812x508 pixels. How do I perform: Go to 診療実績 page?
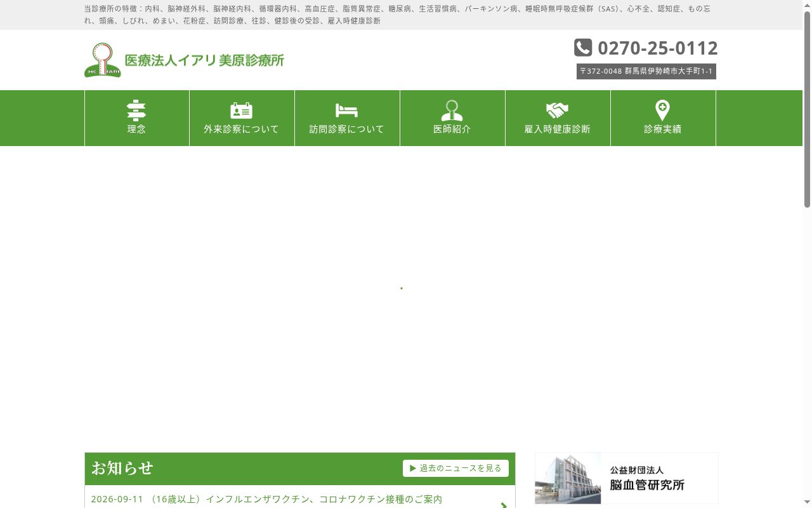pyautogui.click(x=663, y=118)
